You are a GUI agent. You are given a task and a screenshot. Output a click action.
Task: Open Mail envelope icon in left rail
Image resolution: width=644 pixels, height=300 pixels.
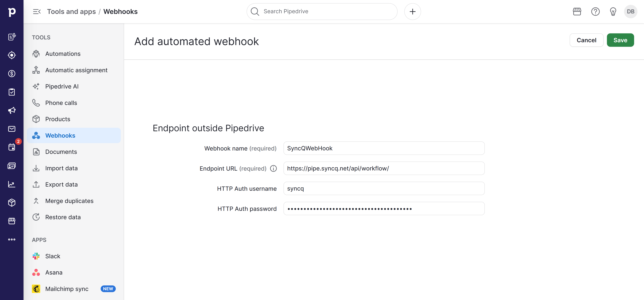click(x=12, y=129)
